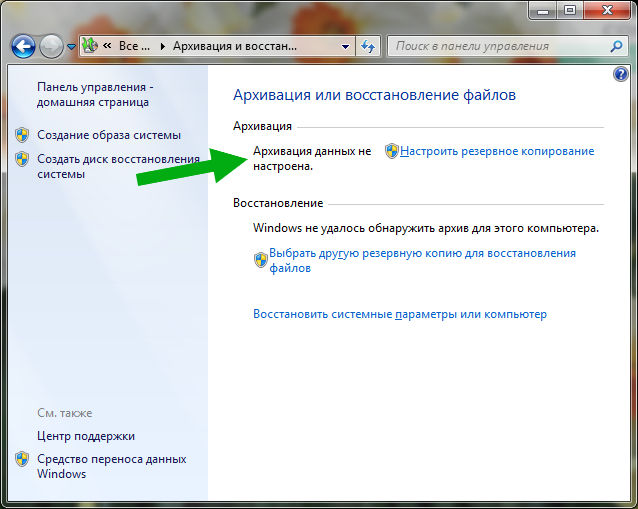Click 'Восстановить системные параметры или компьютер' link
This screenshot has width=638, height=509.
coord(400,314)
